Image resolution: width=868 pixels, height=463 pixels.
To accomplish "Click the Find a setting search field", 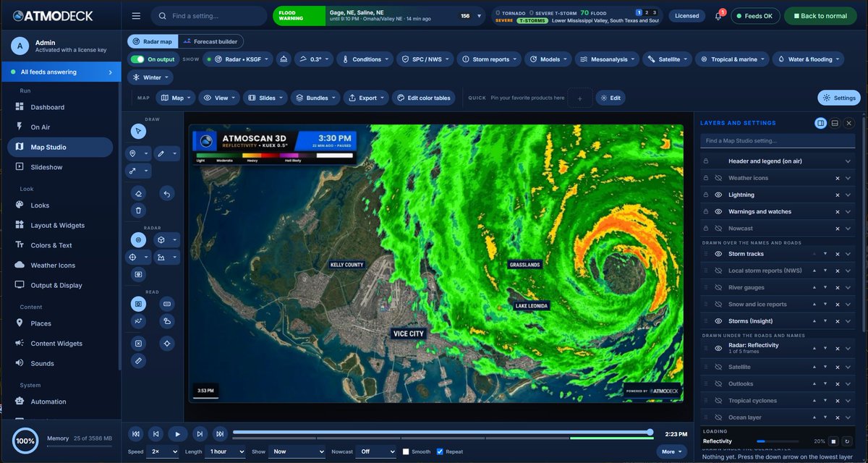I will coord(208,16).
